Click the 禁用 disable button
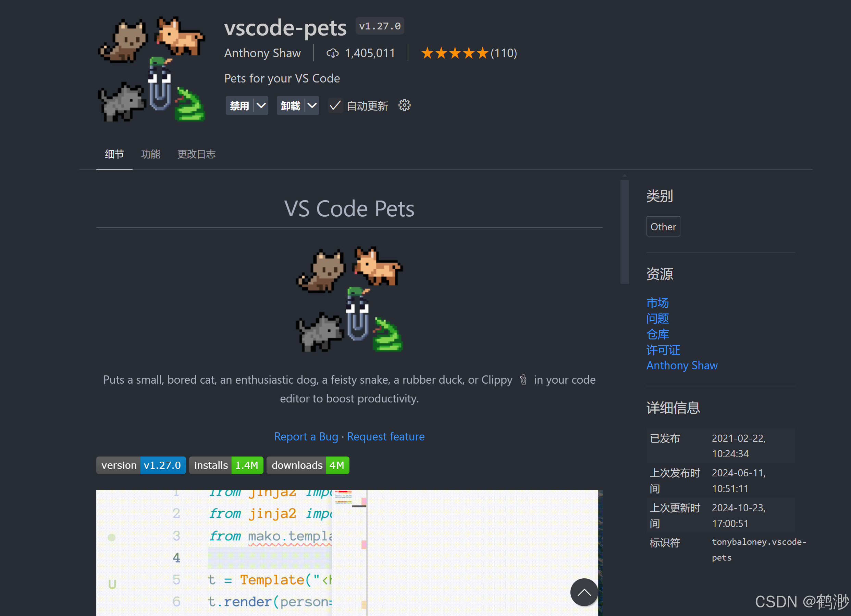This screenshot has height=616, width=851. [x=239, y=106]
